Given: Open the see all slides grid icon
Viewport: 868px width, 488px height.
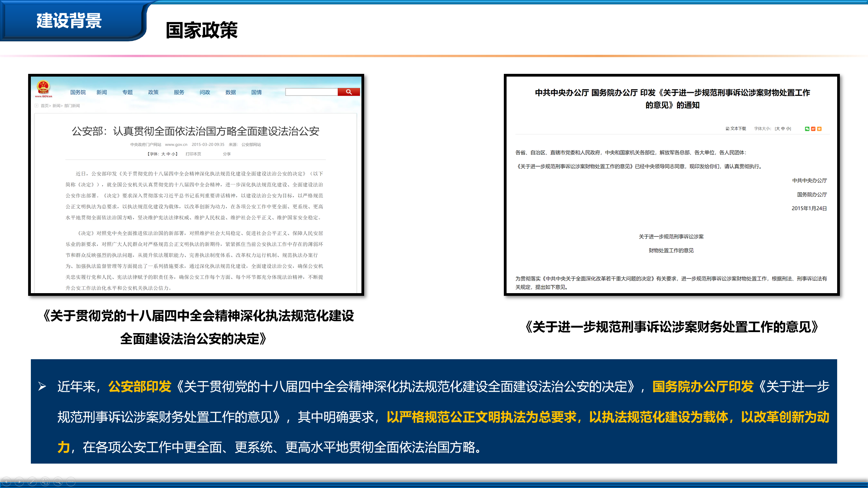Looking at the screenshot, I should click(45, 481).
